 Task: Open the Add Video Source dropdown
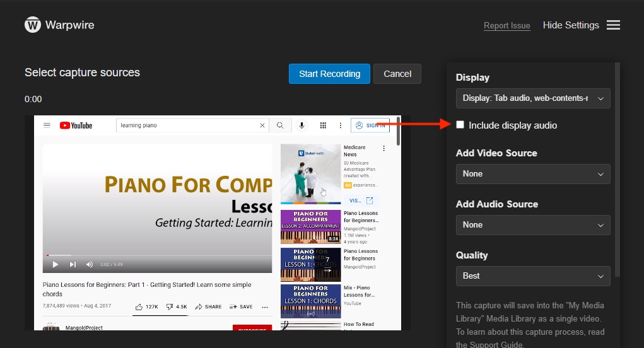(533, 174)
